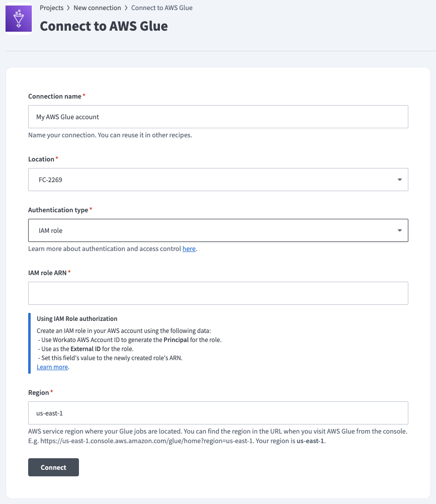The image size is (436, 504).
Task: Select New connection in the breadcrumb trail
Action: click(97, 8)
